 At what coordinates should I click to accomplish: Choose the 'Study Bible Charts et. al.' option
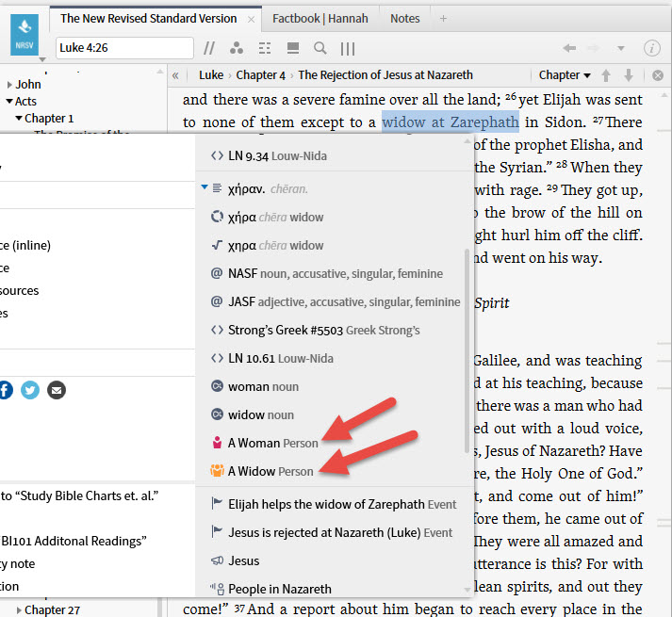[x=79, y=495]
